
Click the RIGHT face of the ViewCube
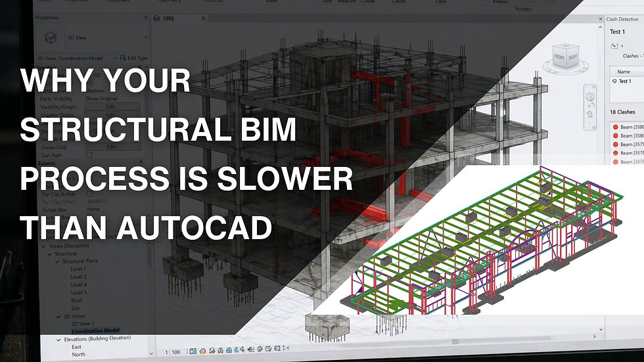[x=573, y=57]
